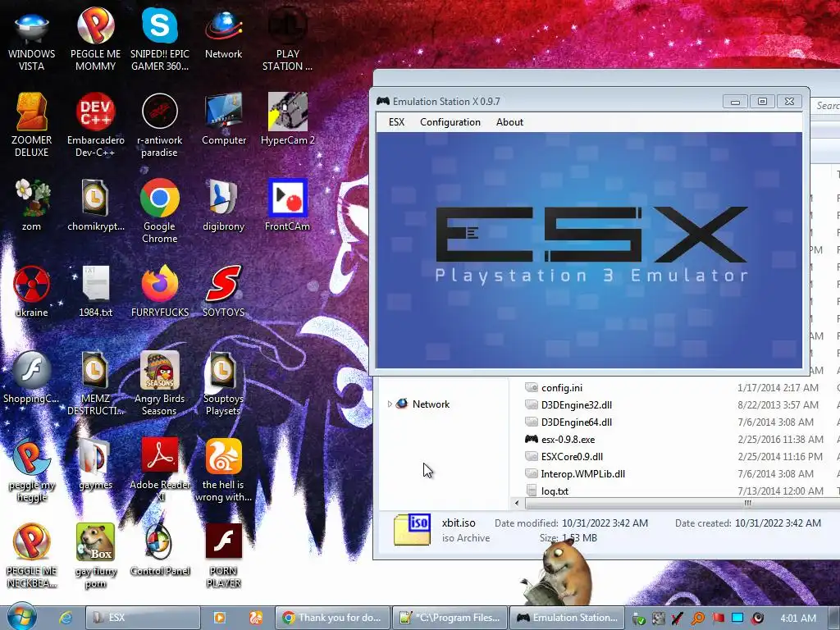Launch Internet Explorer from taskbar
The width and height of the screenshot is (840, 630).
point(66,618)
